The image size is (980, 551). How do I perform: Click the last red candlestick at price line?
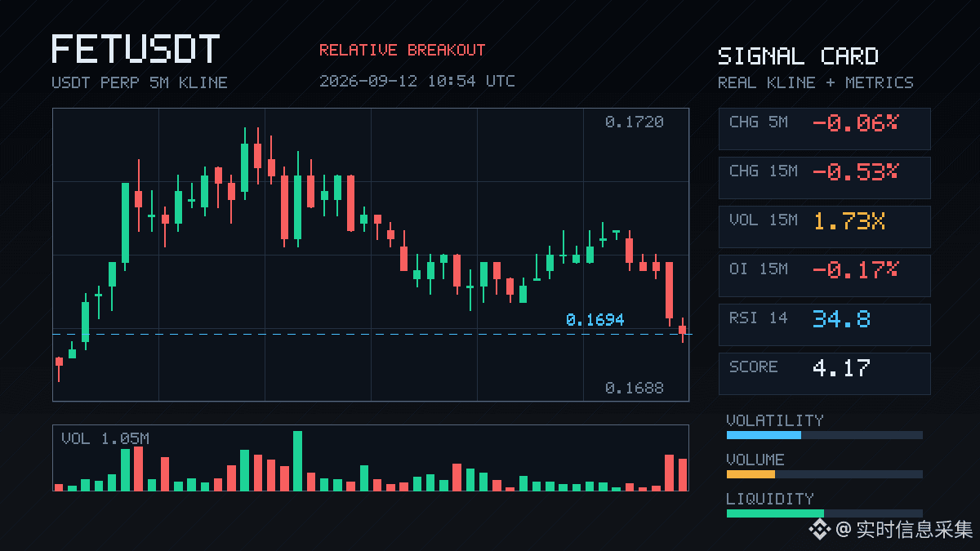coord(683,330)
